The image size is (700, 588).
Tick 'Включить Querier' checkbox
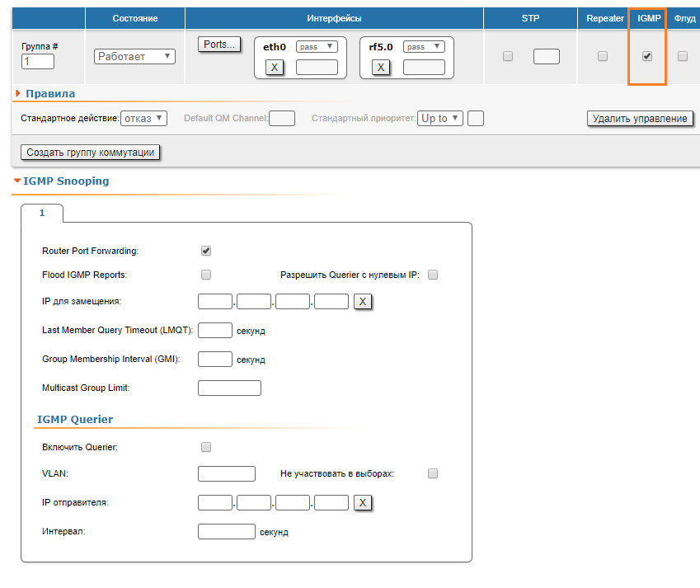point(206,447)
